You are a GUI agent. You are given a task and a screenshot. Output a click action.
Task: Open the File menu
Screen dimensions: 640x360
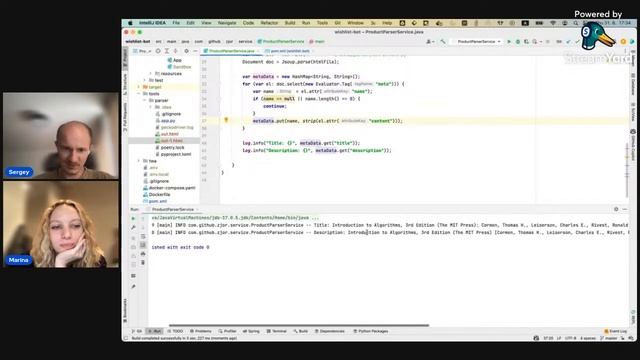(176, 23)
